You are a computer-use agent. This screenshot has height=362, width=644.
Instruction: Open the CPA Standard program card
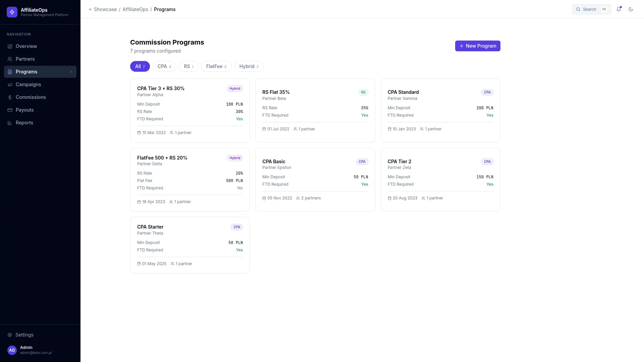(x=440, y=110)
